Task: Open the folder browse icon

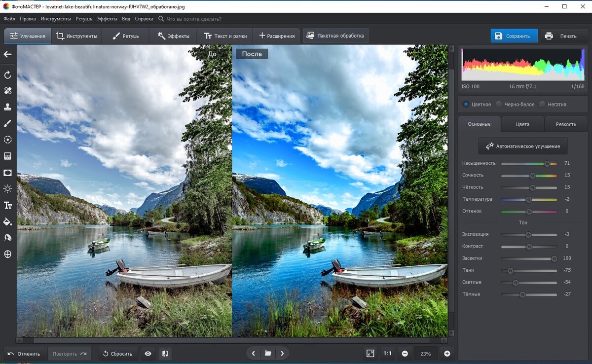Action: click(268, 353)
